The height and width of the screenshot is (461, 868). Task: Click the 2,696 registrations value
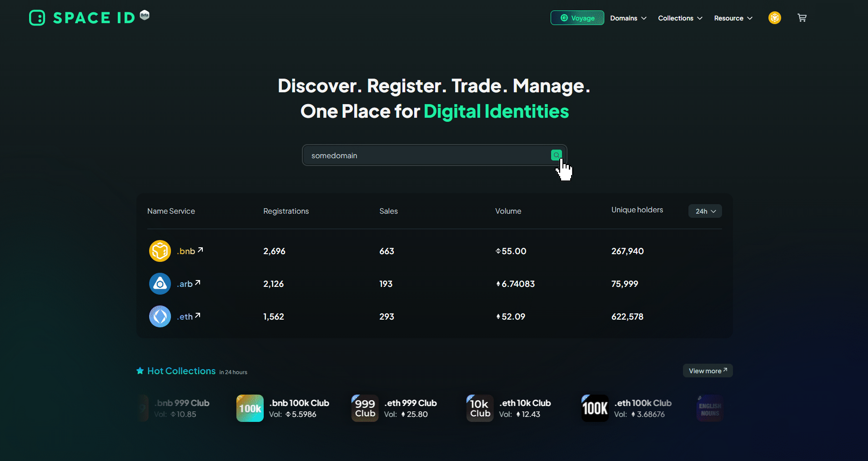click(274, 251)
